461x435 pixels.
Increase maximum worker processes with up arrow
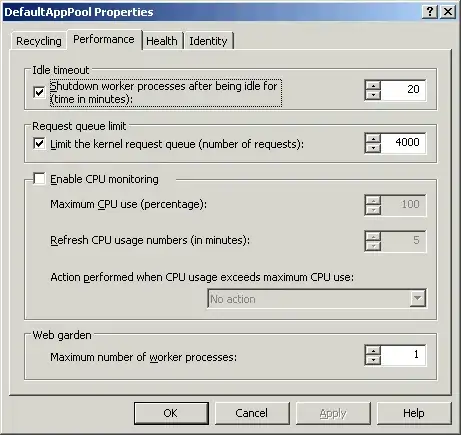(373, 351)
